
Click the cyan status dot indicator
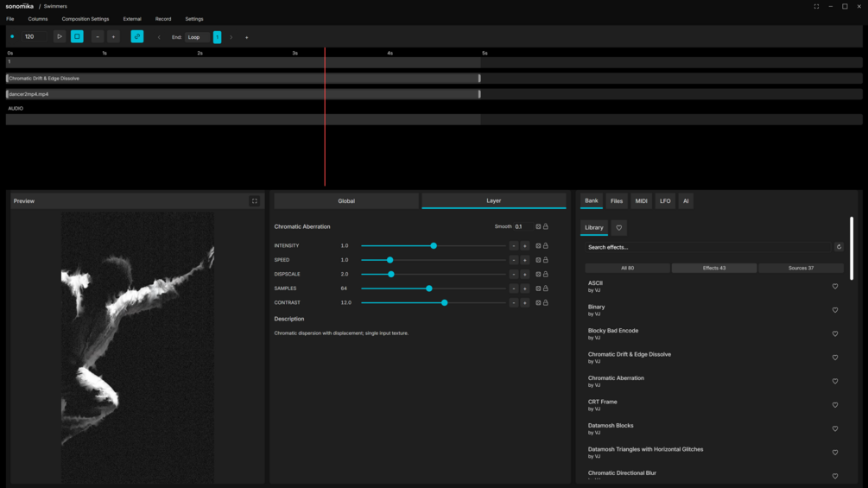tap(12, 36)
